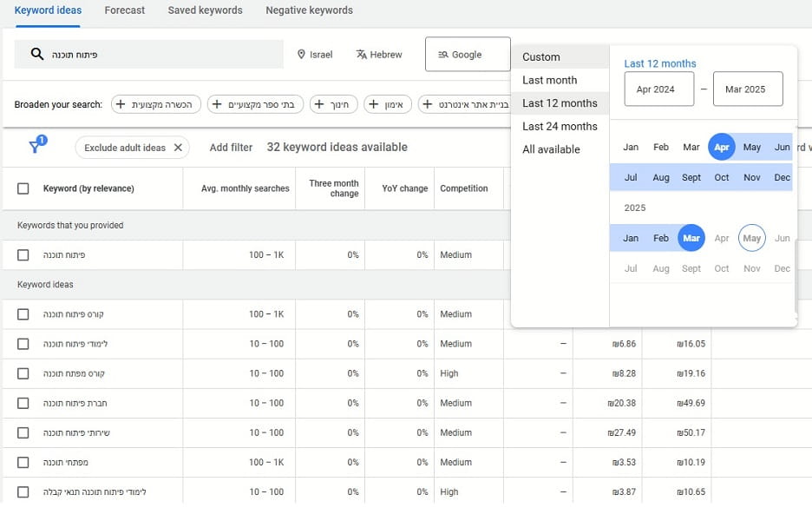
Task: Sort by Competition column header
Action: pyautogui.click(x=464, y=188)
